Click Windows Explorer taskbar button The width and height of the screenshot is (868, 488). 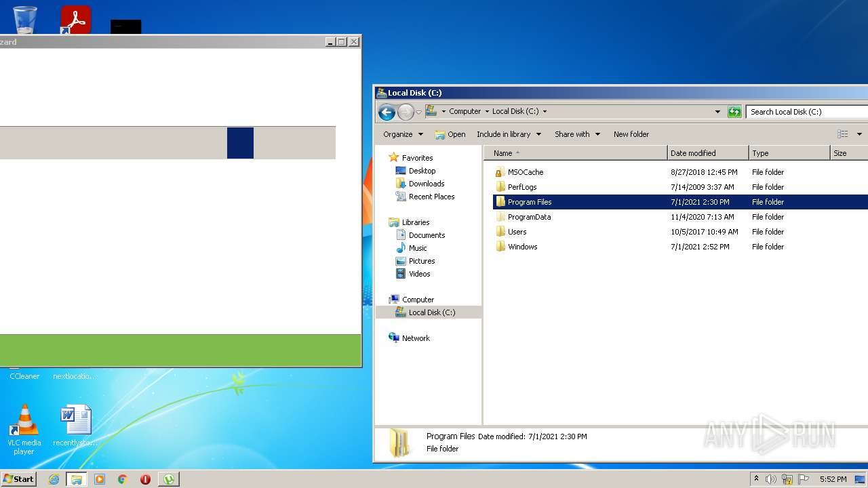pyautogui.click(x=77, y=479)
